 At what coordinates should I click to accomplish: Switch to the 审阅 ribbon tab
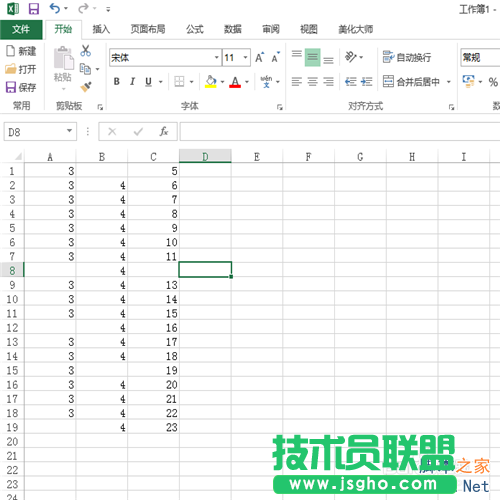(x=271, y=29)
